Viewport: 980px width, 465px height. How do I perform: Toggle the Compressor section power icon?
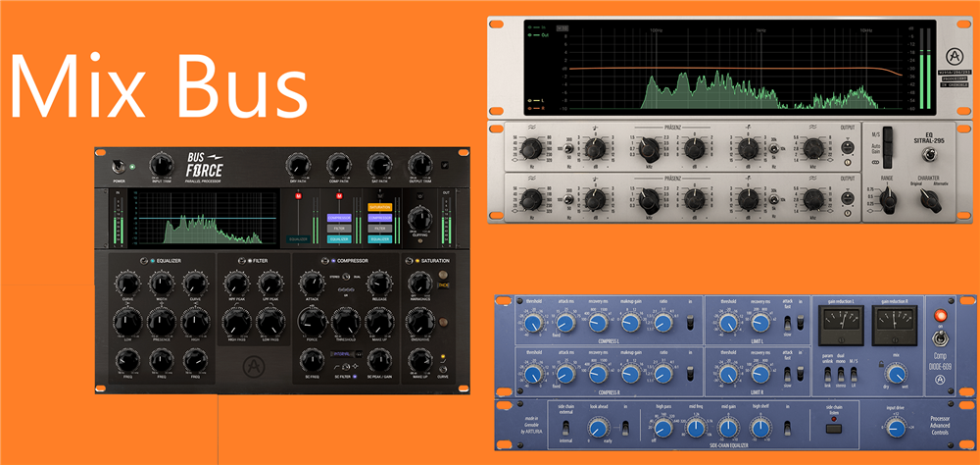(x=325, y=260)
